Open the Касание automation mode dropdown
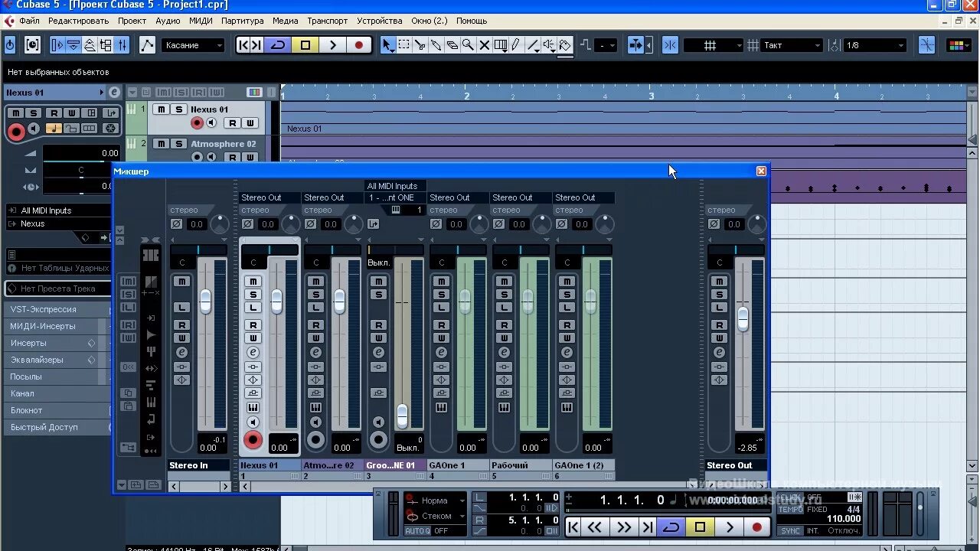 [x=194, y=45]
